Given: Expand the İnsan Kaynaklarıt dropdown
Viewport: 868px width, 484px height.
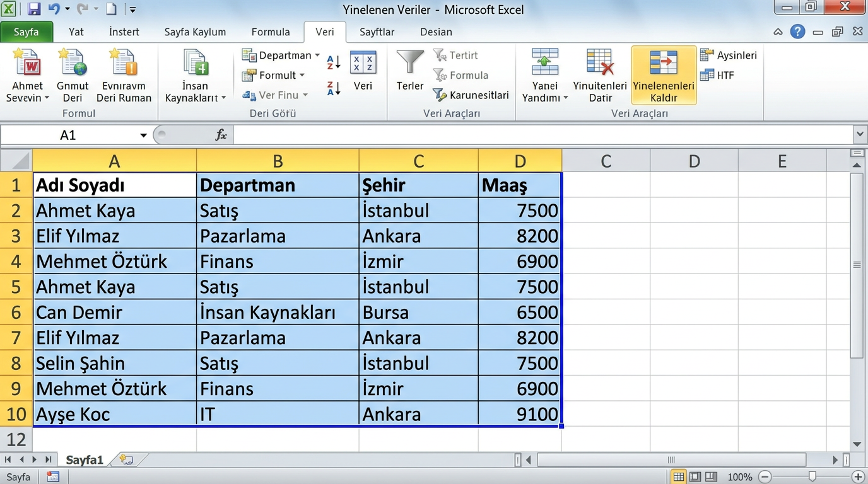Looking at the screenshot, I should (223, 98).
